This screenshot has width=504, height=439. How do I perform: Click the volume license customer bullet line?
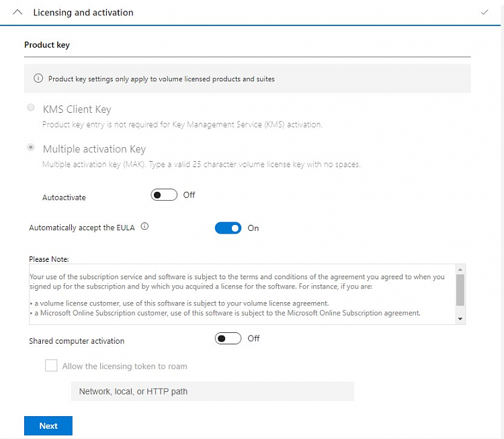point(179,303)
